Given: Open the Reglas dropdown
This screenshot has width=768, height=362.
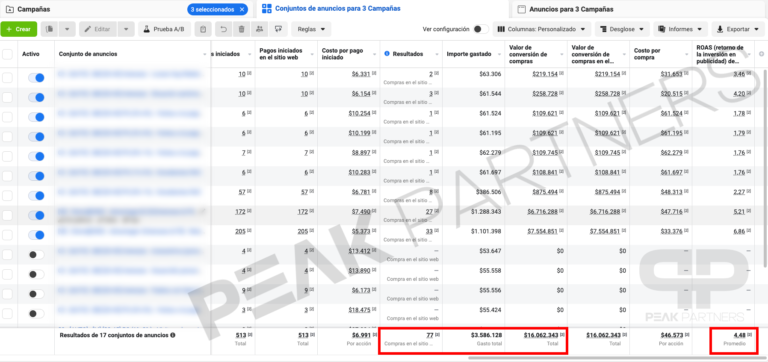Looking at the screenshot, I should coord(311,29).
